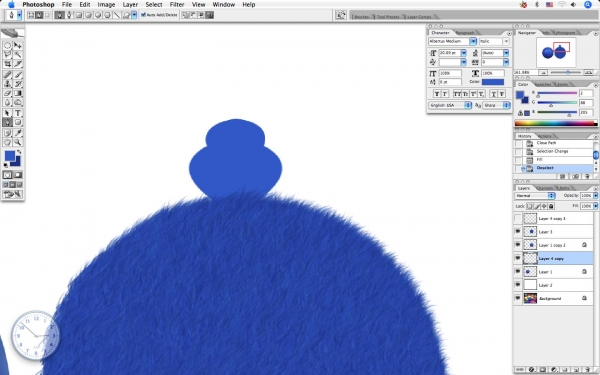
Task: Open the Filter menu
Action: pyautogui.click(x=177, y=5)
